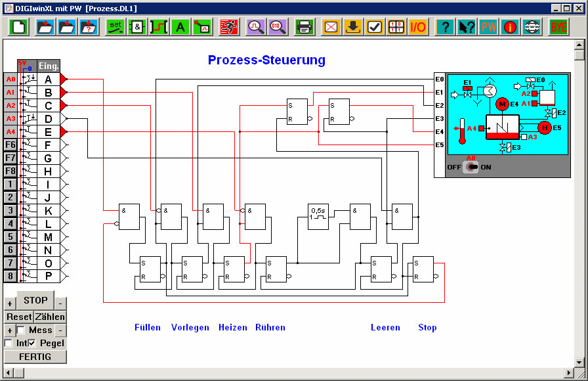Click the waveform magnifier zoom icon

click(x=255, y=27)
